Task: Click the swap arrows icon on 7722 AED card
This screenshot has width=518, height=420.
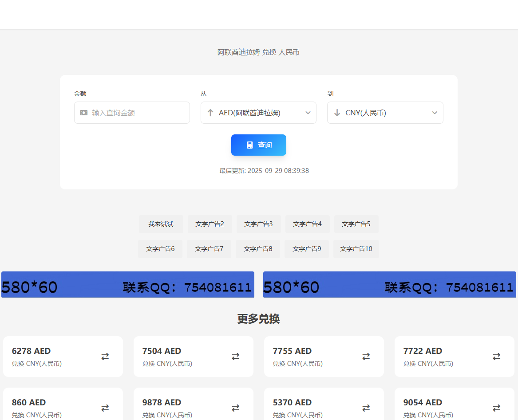Action: tap(497, 357)
